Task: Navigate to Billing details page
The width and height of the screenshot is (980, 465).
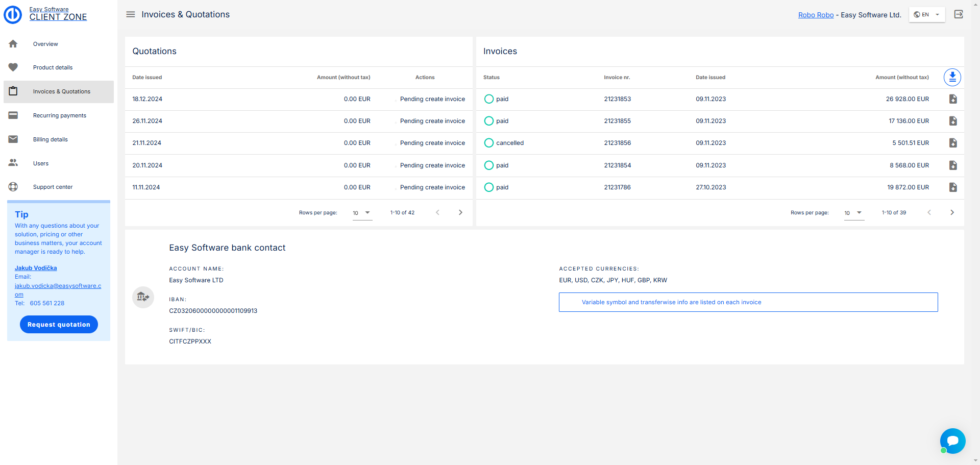Action: pyautogui.click(x=50, y=139)
